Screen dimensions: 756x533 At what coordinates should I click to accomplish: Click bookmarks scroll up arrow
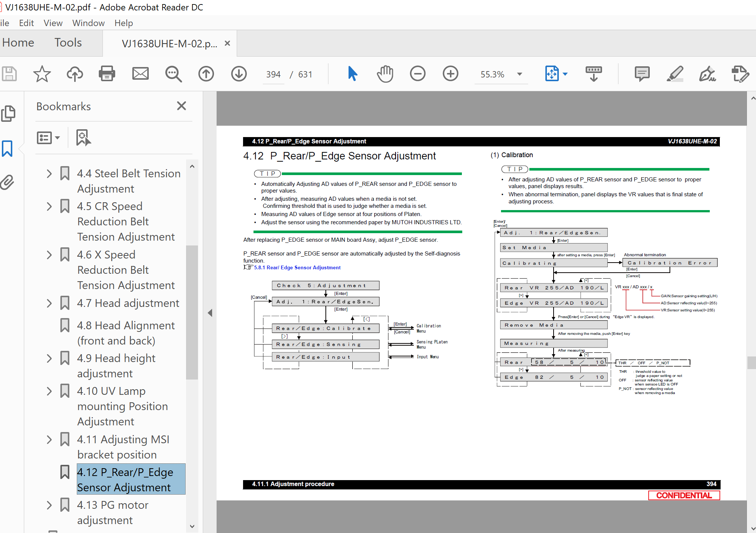coord(192,166)
